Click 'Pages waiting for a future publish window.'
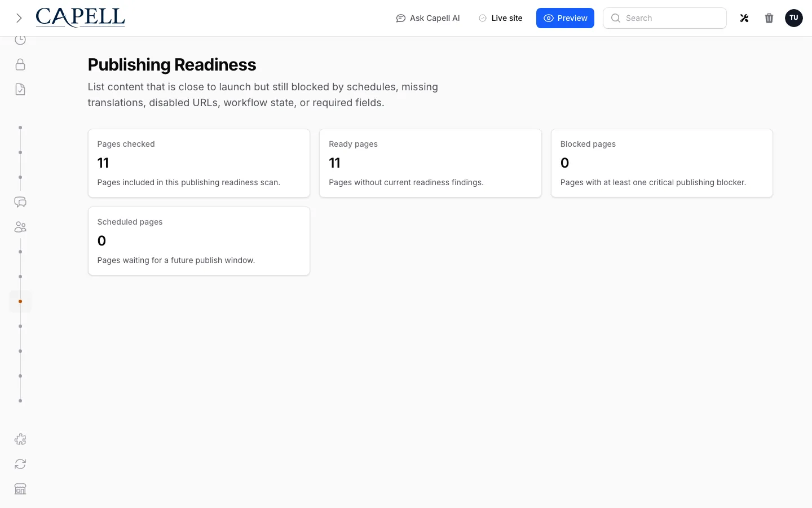The height and width of the screenshot is (508, 812). (176, 260)
